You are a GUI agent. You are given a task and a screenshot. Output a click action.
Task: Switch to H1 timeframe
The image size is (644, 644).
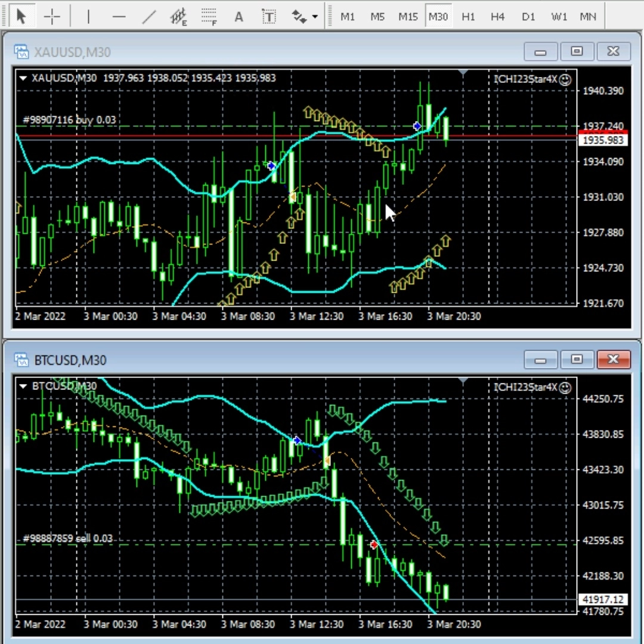point(468,17)
